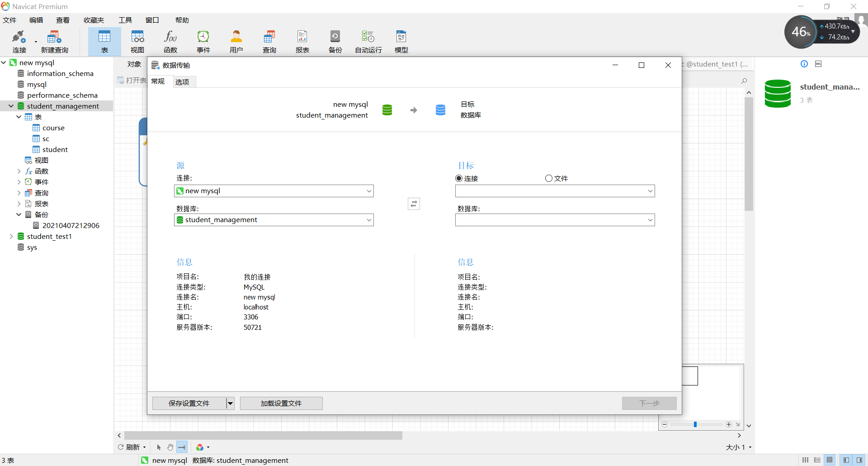The width and height of the screenshot is (868, 466).
Task: Open the File (文件) menu
Action: click(9, 20)
